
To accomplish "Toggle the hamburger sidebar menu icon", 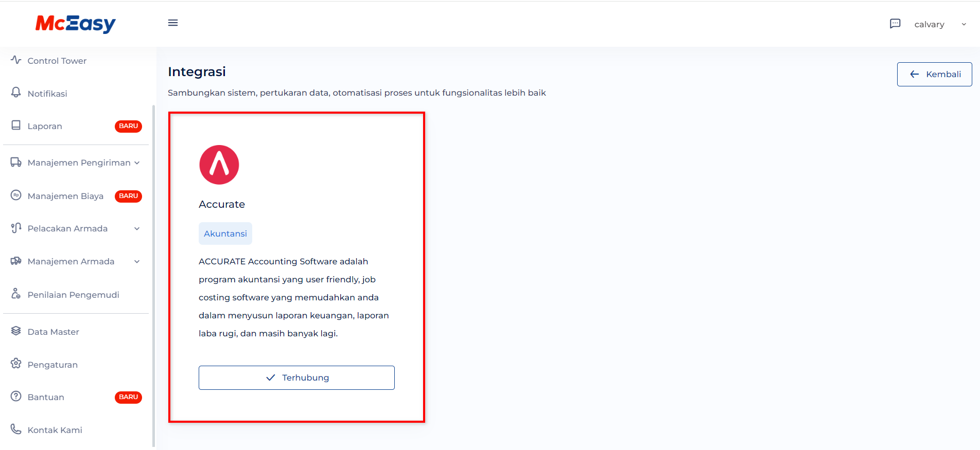I will tap(173, 23).
